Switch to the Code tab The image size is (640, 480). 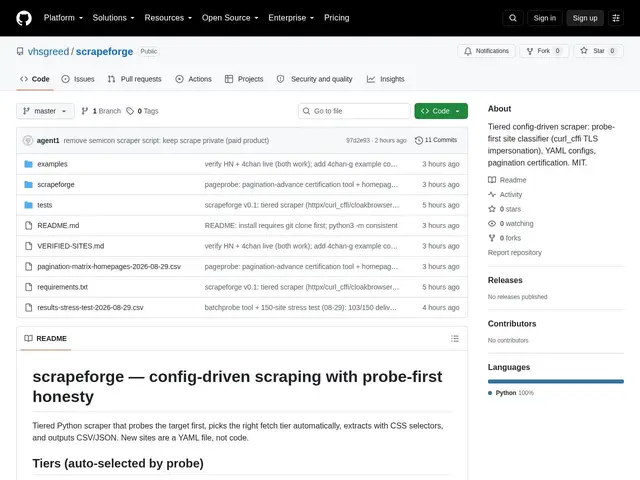tap(35, 79)
